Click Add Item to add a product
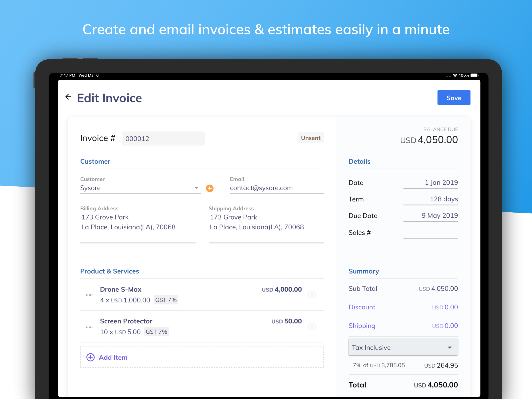 202,357
